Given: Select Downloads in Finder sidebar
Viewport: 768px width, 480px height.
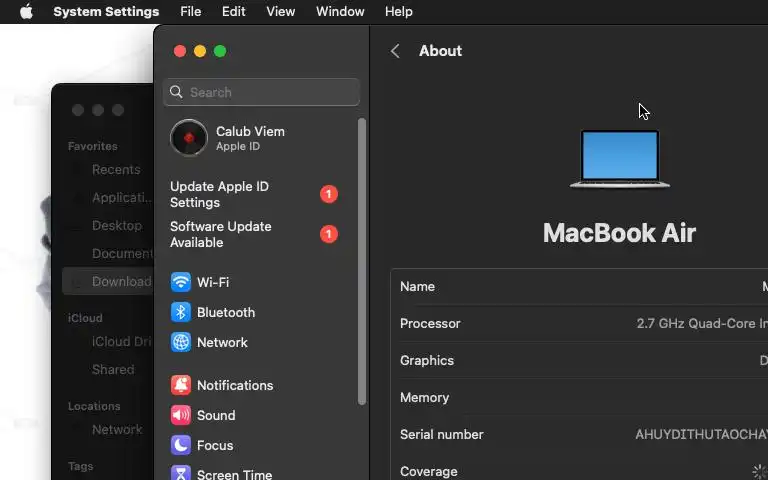Looking at the screenshot, I should click(108, 281).
